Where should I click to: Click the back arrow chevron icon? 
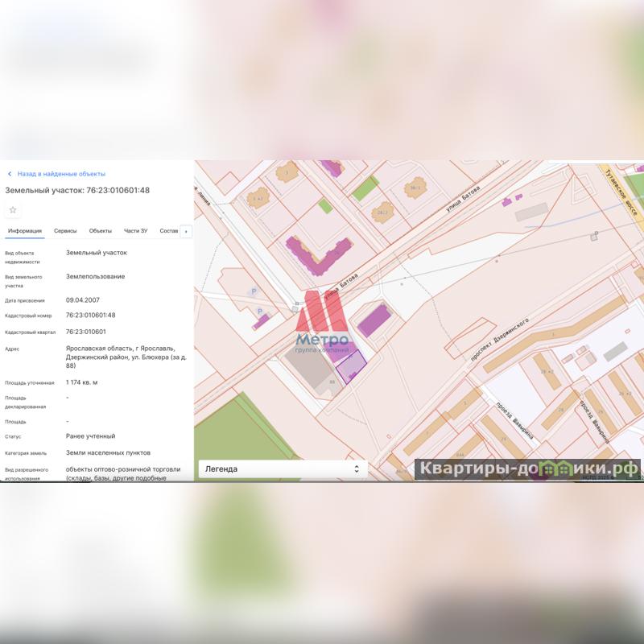pyautogui.click(x=10, y=174)
